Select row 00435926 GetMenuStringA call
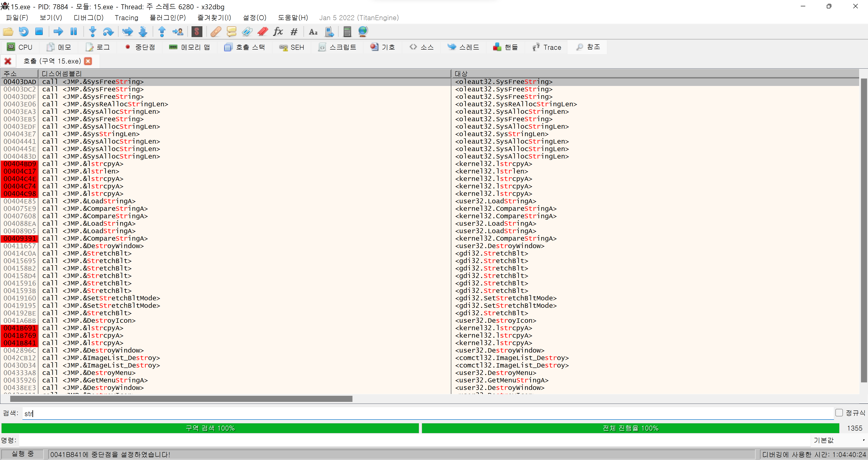The image size is (868, 460). click(430, 380)
